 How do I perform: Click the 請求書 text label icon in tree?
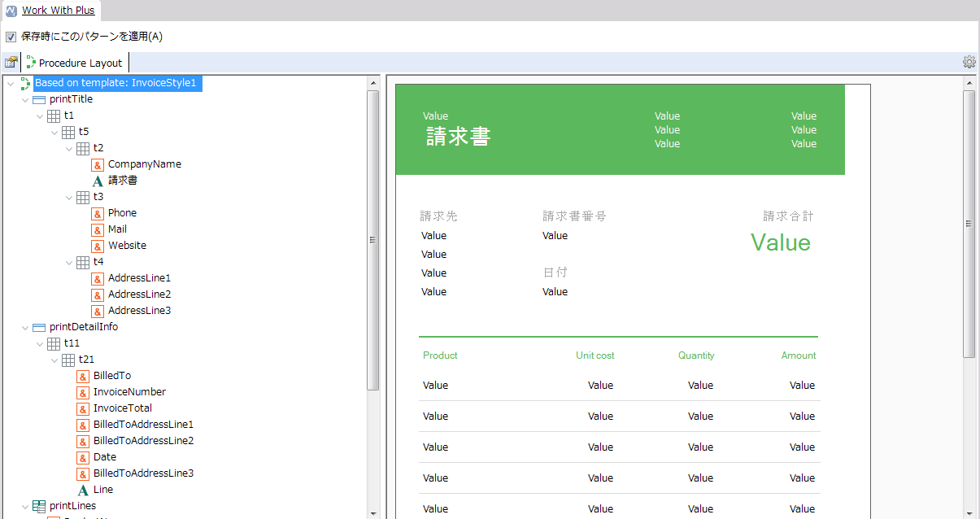point(98,181)
